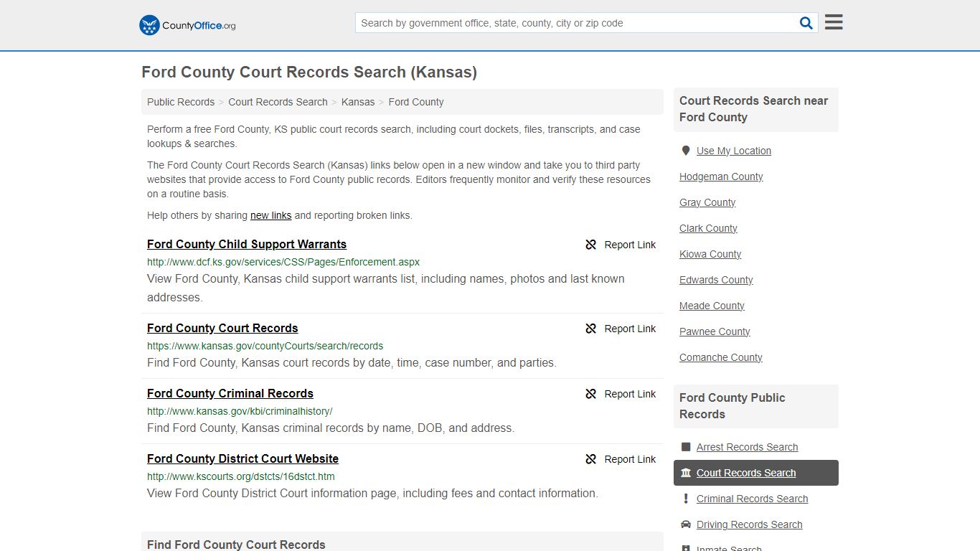Click Use My Location
Viewport: 980px width, 551px height.
pyautogui.click(x=734, y=151)
